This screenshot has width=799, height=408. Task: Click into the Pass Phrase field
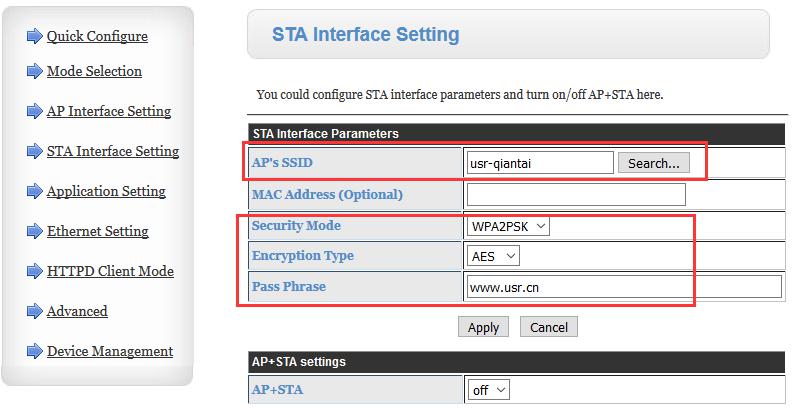624,287
